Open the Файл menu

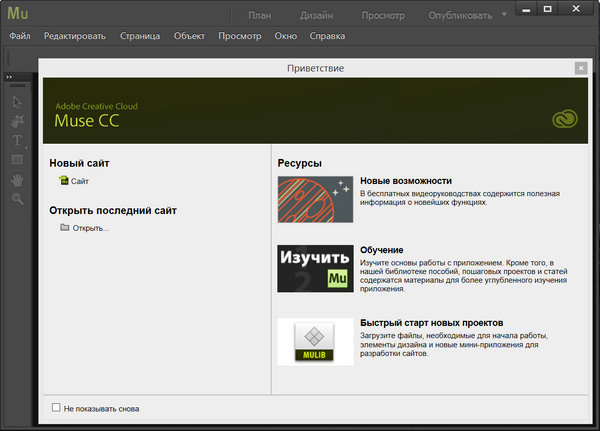tap(20, 36)
